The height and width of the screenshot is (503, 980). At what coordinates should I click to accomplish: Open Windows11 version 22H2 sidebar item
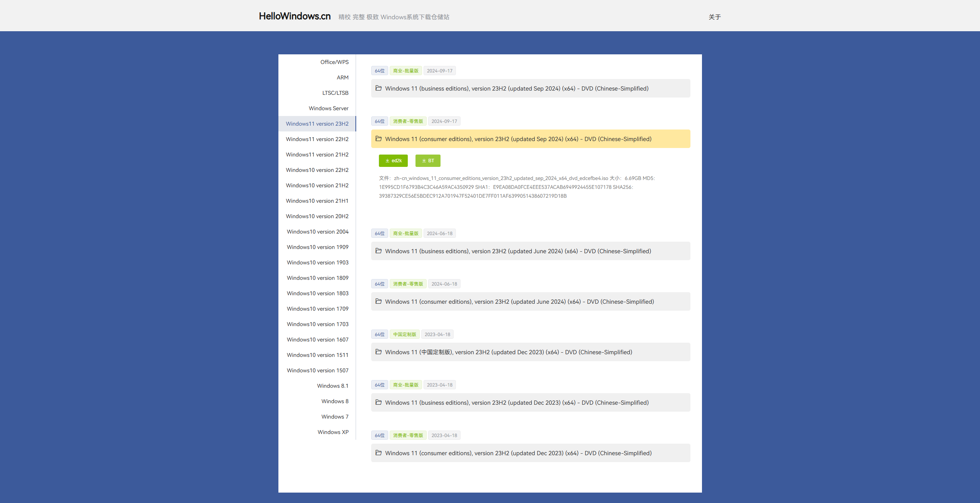pos(317,139)
